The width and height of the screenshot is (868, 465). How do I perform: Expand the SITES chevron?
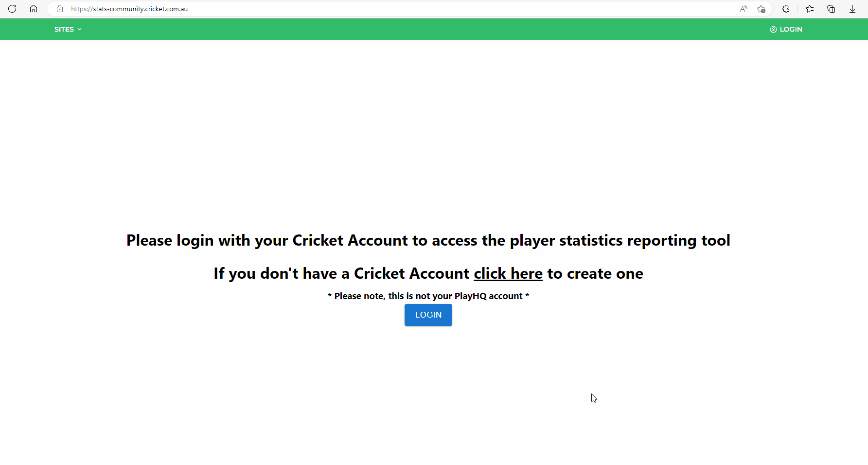point(80,29)
